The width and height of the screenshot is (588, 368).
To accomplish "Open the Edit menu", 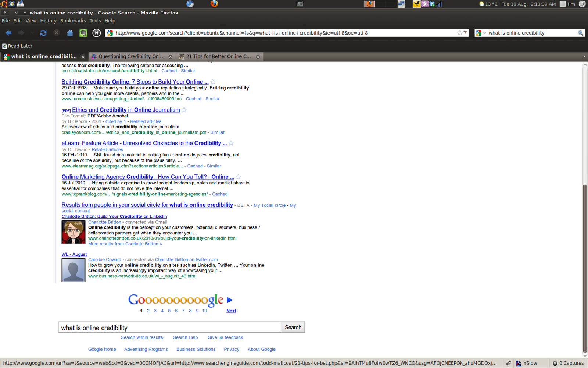I will tap(18, 21).
